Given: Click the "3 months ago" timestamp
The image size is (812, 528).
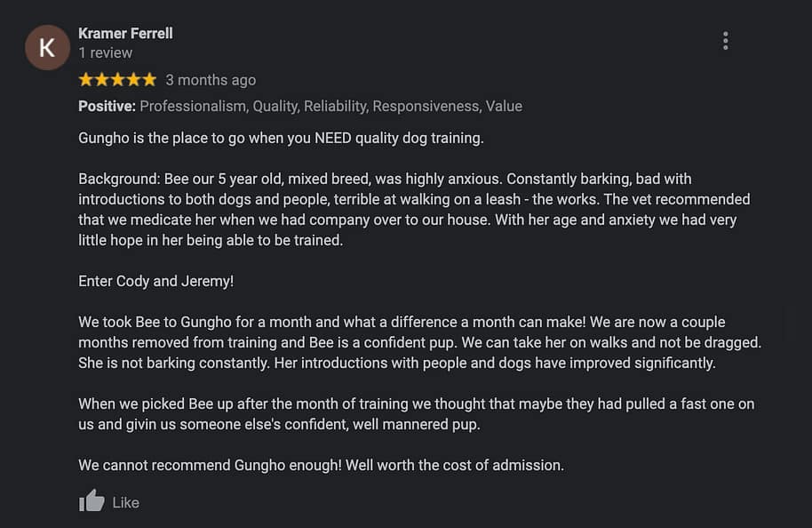Looking at the screenshot, I should coord(211,80).
